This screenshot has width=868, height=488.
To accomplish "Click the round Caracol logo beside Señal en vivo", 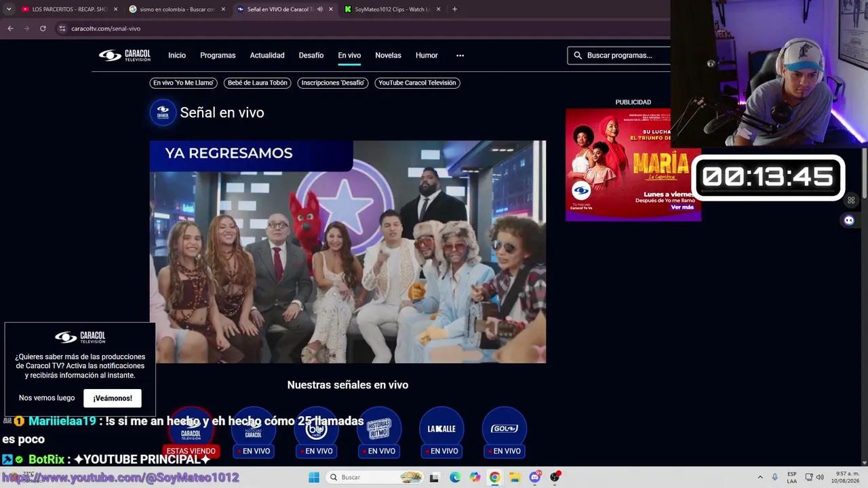I will 163,113.
